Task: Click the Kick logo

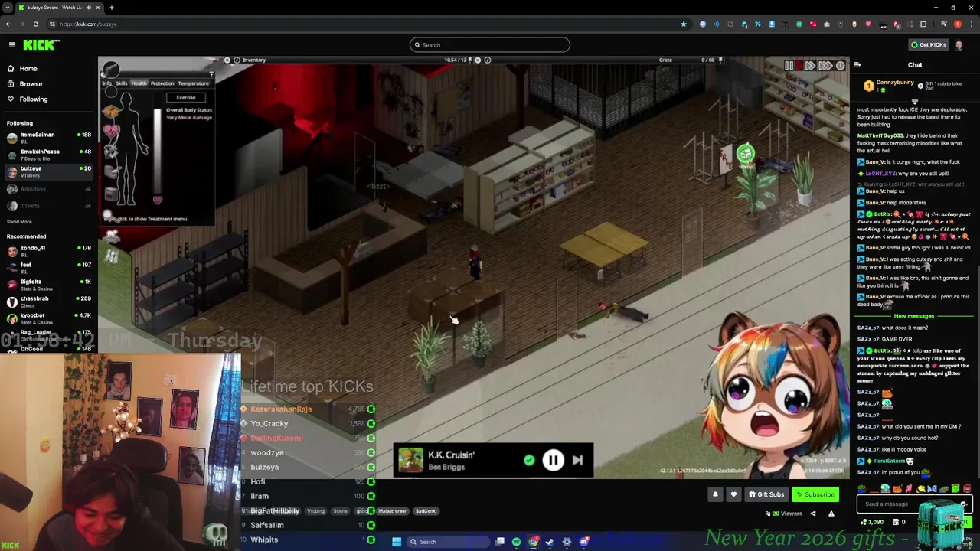Action: (41, 45)
